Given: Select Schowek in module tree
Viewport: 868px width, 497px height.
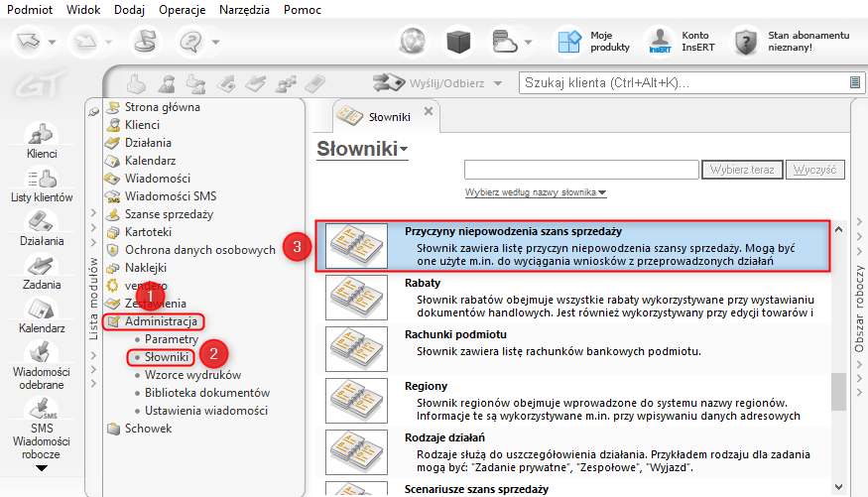Looking at the screenshot, I should [x=140, y=429].
